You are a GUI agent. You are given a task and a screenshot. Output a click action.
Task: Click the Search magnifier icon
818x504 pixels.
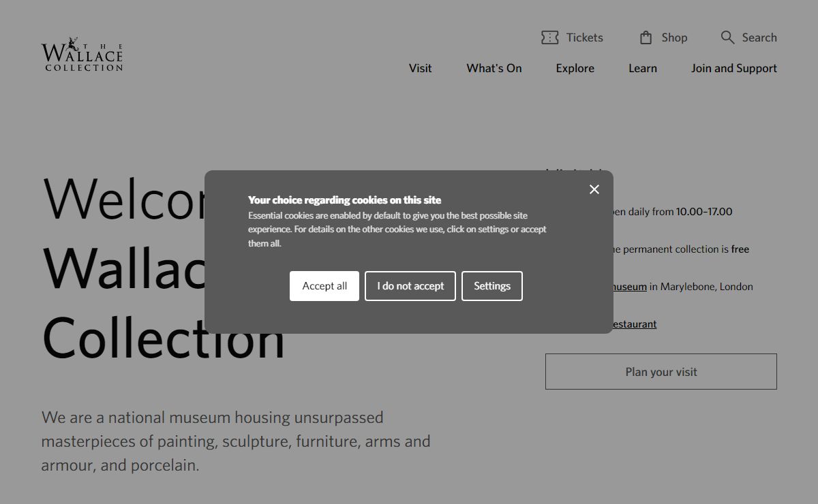coord(727,37)
